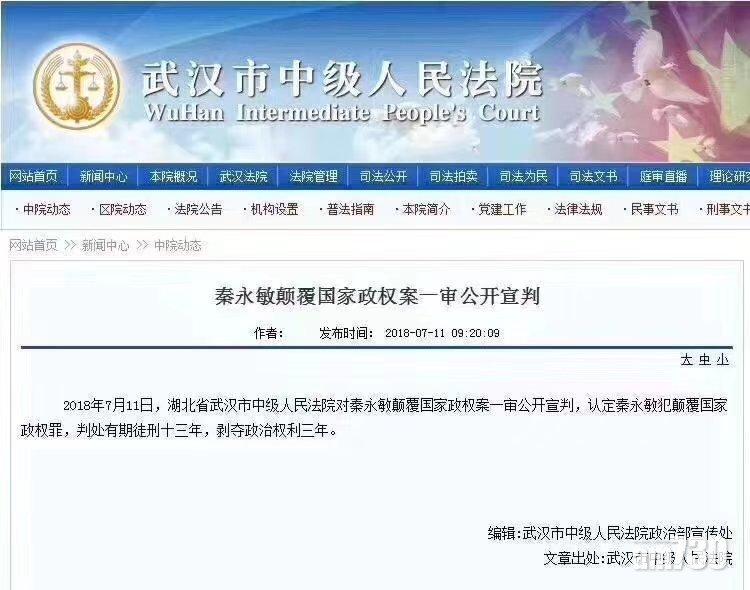750x590 pixels.
Task: Open the 区院动态 submenu link
Action: tap(122, 210)
